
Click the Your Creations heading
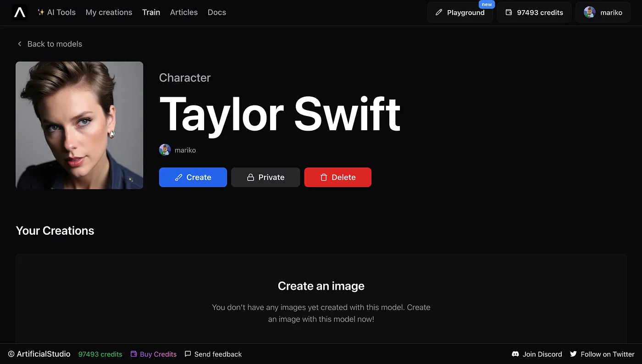tap(55, 231)
